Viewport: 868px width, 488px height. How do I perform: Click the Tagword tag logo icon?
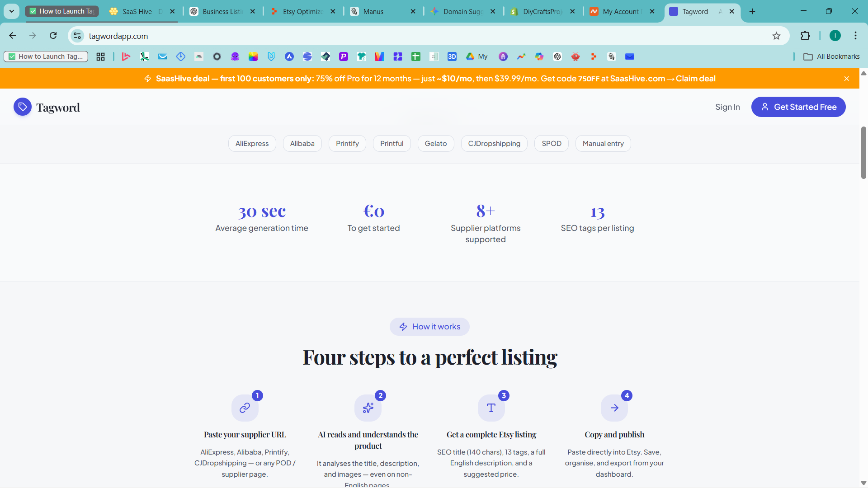pyautogui.click(x=23, y=107)
